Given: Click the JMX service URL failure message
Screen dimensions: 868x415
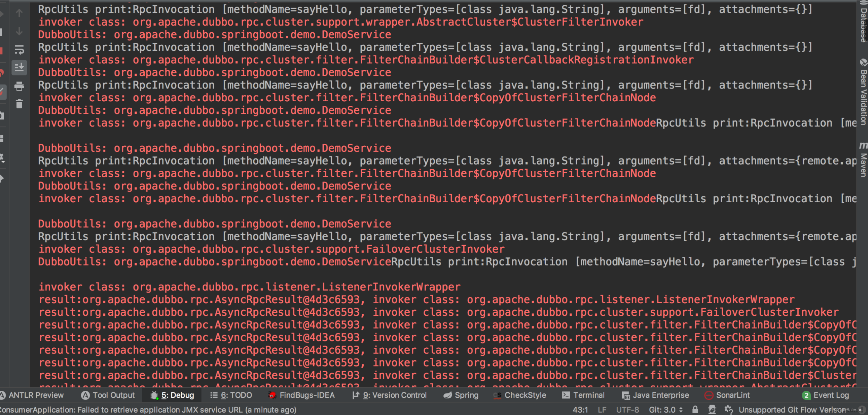Looking at the screenshot, I should (148, 410).
